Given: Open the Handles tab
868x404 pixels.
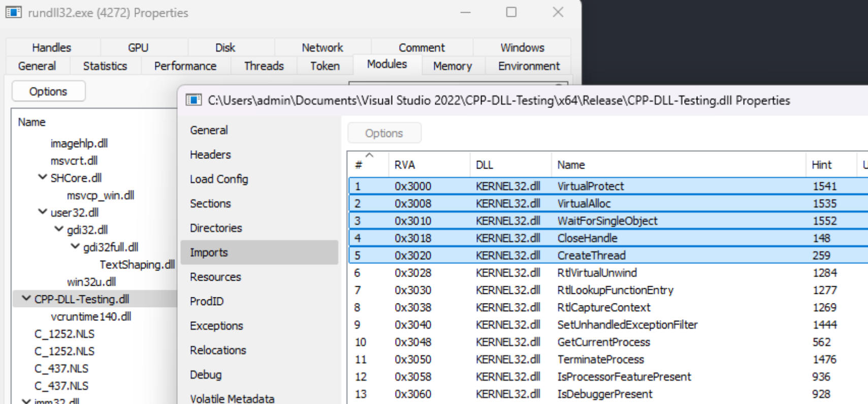Looking at the screenshot, I should (52, 47).
